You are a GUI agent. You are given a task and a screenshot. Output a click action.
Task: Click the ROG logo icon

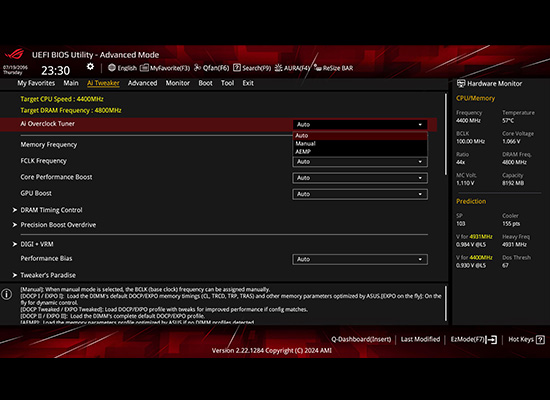[x=14, y=54]
